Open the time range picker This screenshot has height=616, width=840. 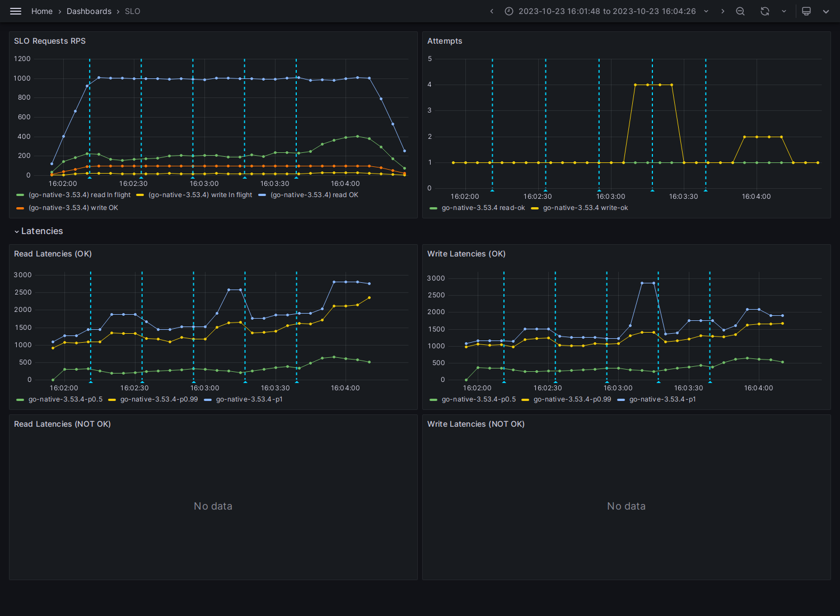(x=607, y=11)
